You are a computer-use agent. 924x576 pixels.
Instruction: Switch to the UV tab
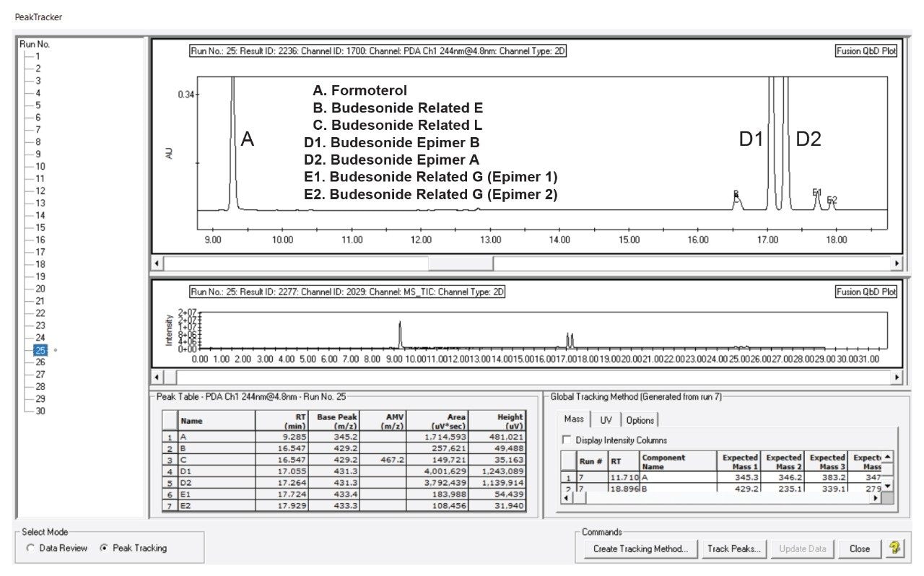pyautogui.click(x=606, y=420)
